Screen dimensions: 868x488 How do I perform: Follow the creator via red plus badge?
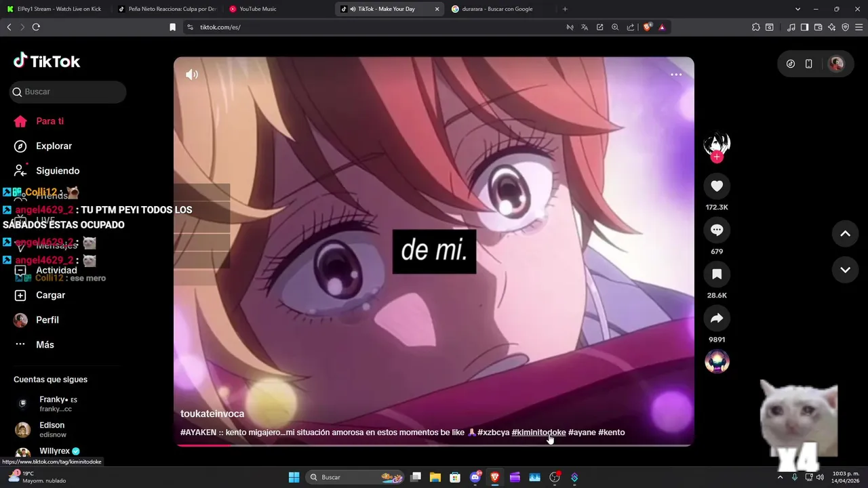717,157
